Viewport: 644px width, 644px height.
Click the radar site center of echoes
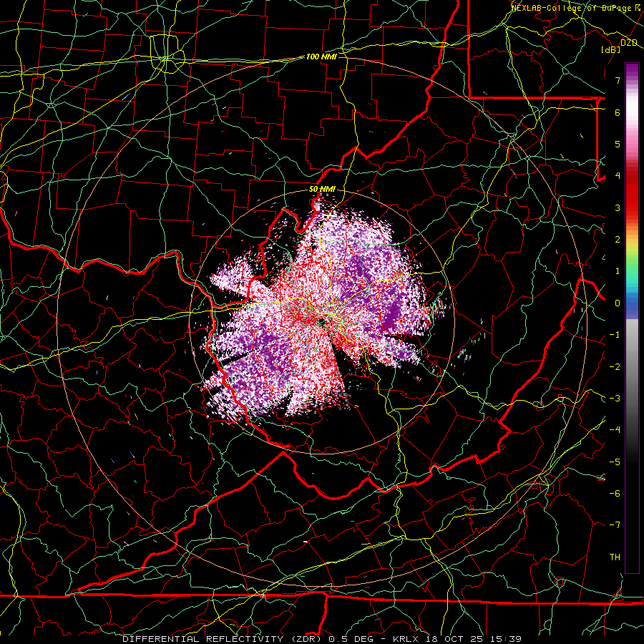pyautogui.click(x=321, y=321)
